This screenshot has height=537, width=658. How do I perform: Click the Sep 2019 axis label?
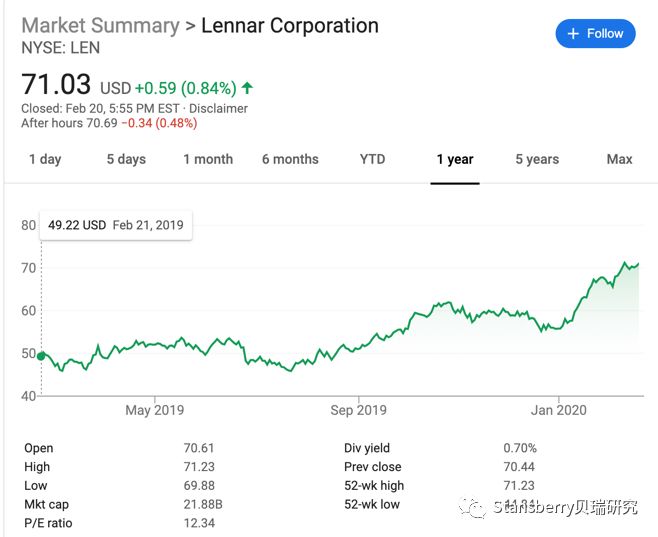point(358,410)
